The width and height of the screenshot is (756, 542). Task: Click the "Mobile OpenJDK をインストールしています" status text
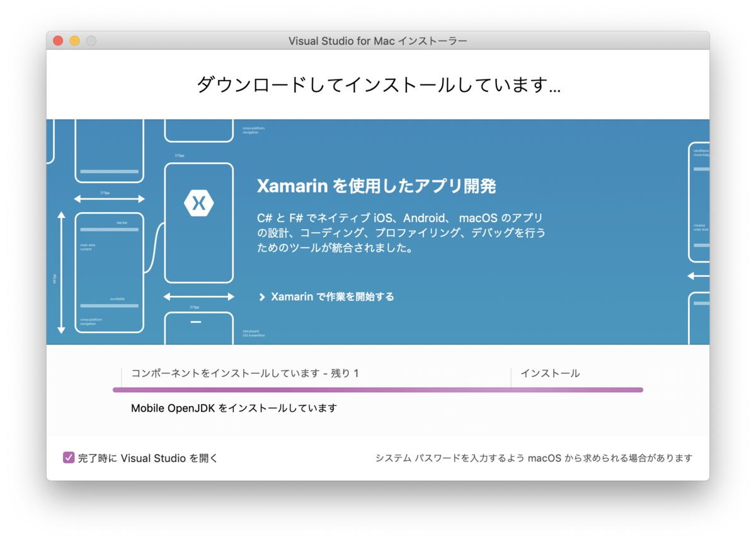233,408
